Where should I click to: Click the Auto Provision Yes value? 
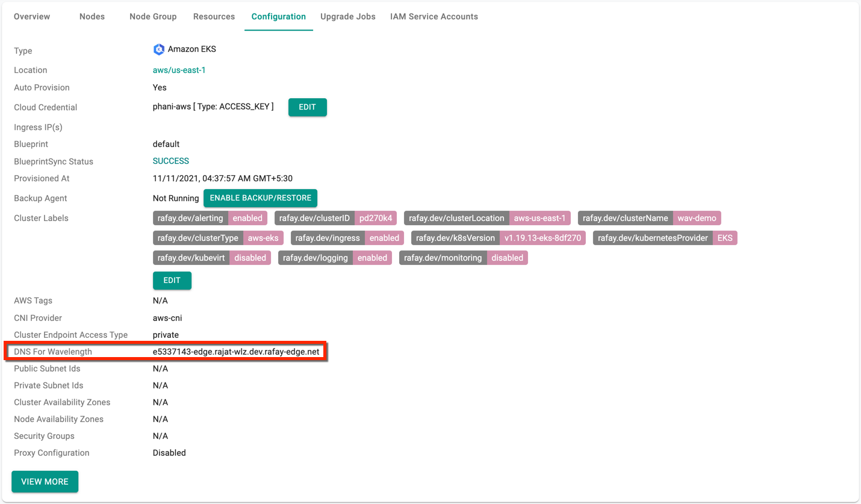click(x=160, y=87)
